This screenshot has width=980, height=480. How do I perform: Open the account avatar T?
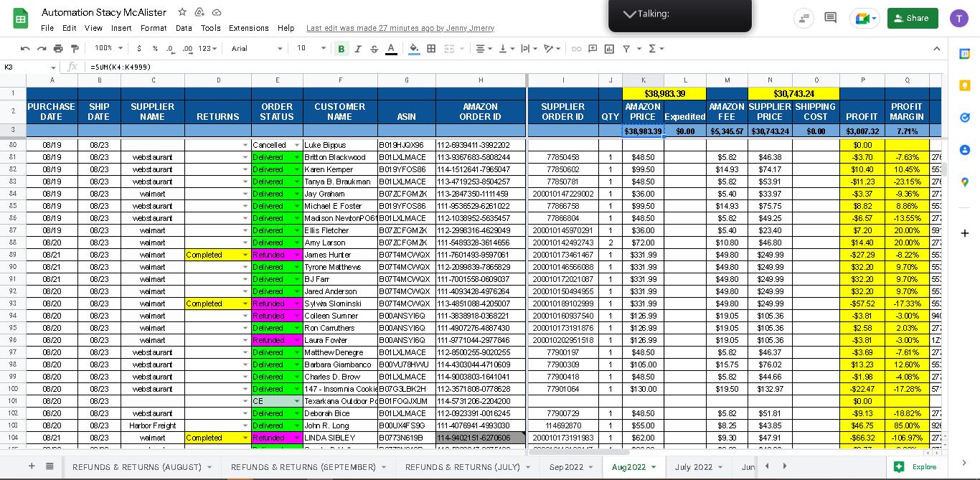(959, 19)
